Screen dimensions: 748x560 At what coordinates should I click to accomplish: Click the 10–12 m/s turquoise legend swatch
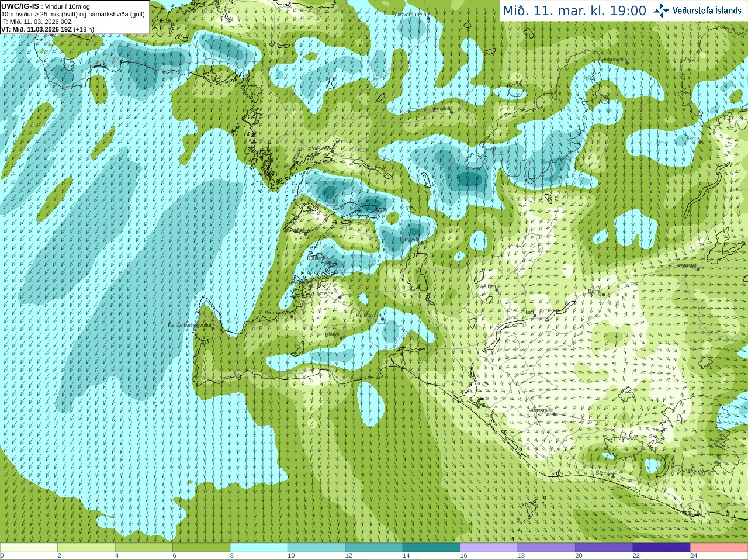[x=317, y=547]
